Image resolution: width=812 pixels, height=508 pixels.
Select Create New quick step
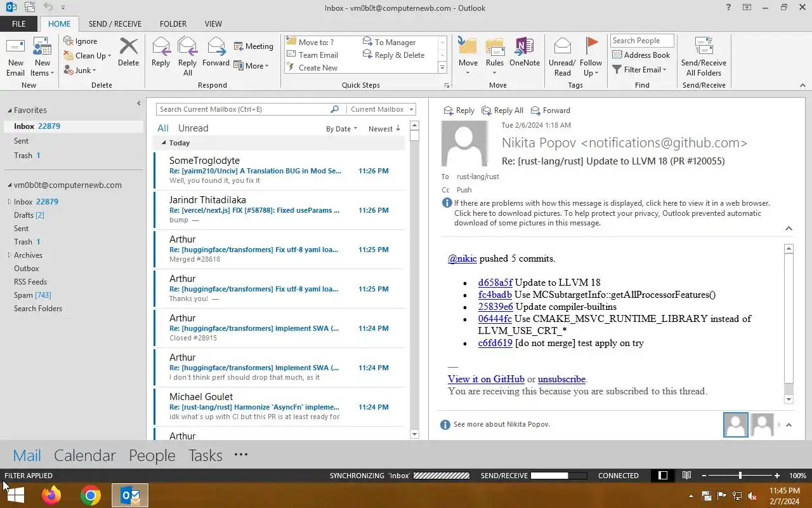point(313,68)
